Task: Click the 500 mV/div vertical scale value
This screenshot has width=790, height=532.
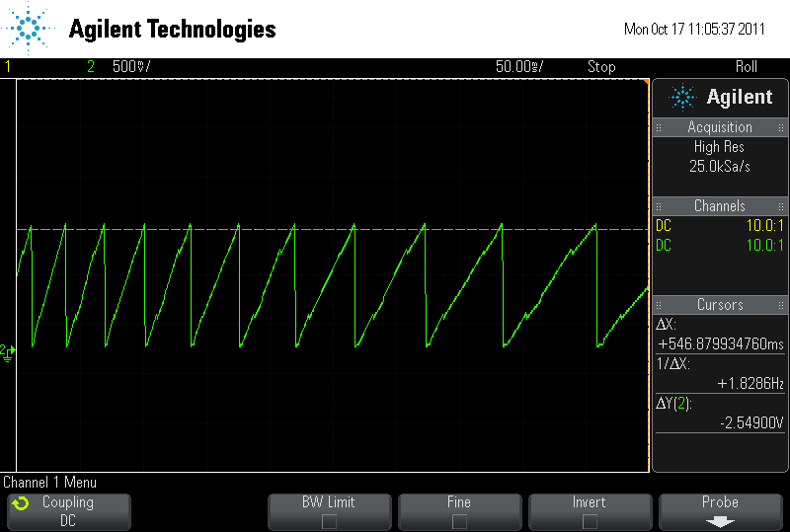Action: (131, 66)
